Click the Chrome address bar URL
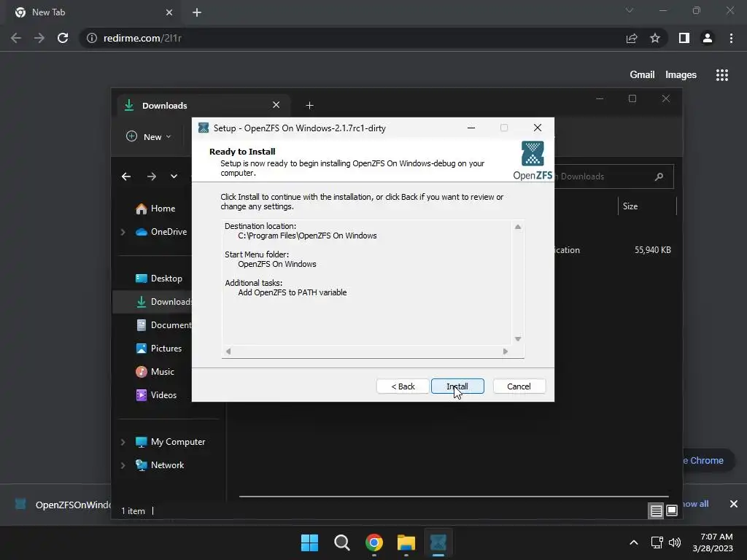This screenshot has width=747, height=560. coord(142,38)
